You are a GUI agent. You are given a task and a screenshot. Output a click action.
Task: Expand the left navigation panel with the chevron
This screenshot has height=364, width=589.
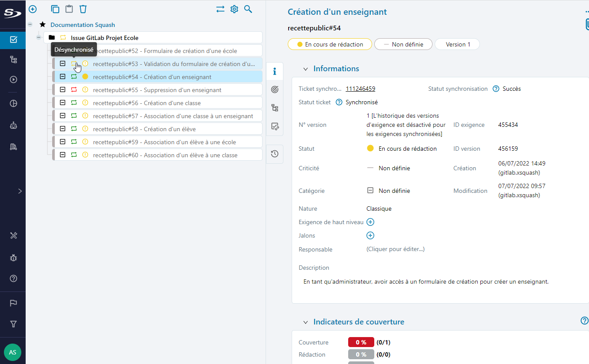point(19,191)
